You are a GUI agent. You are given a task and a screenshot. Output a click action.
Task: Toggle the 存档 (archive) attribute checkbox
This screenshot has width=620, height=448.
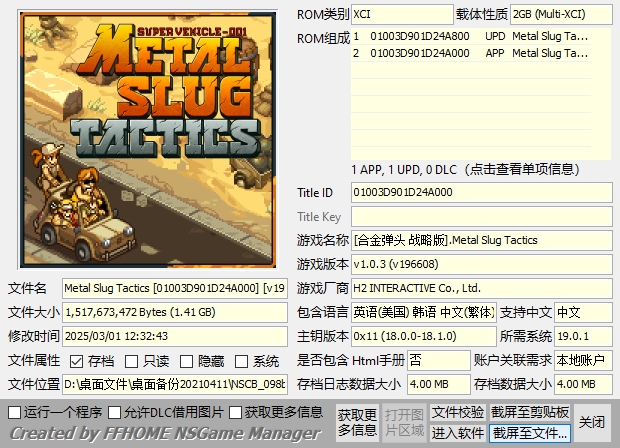77,361
